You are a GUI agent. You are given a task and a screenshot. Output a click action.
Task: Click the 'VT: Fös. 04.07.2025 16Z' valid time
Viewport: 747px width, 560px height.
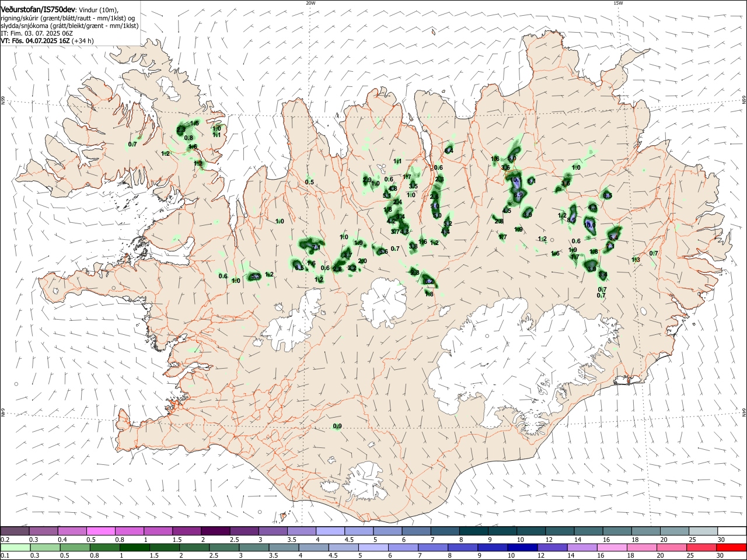click(36, 41)
